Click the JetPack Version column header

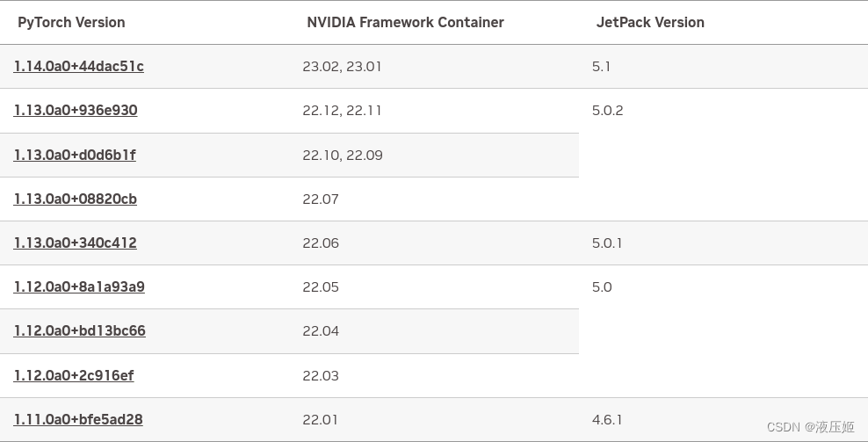(650, 23)
